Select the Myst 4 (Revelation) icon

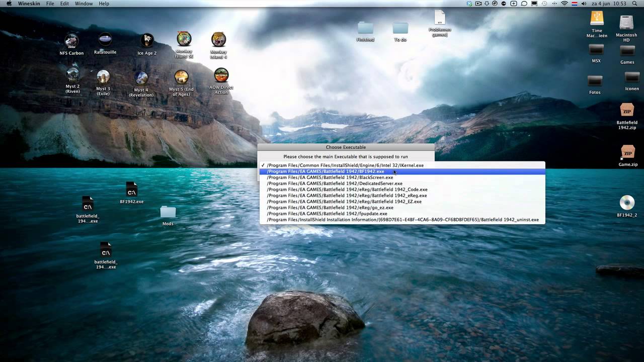click(x=141, y=78)
